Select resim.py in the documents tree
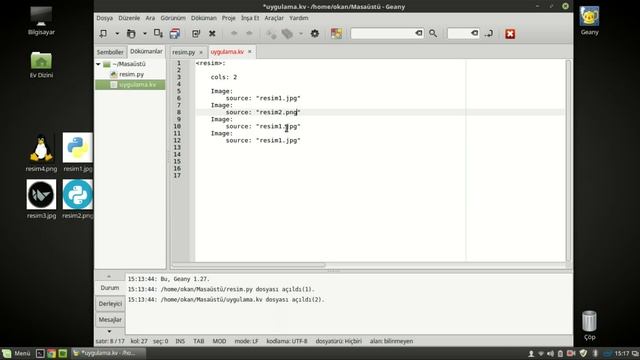The width and height of the screenshot is (640, 360). click(131, 74)
